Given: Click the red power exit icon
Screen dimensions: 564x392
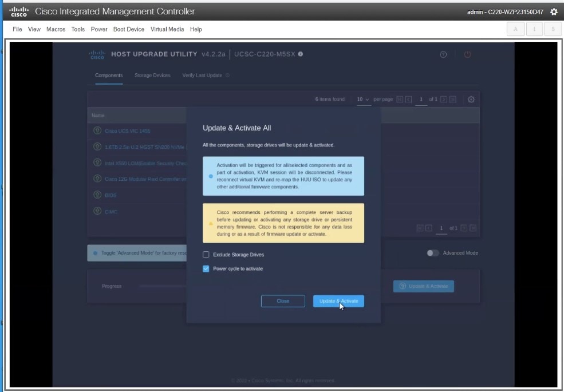Looking at the screenshot, I should tap(467, 54).
